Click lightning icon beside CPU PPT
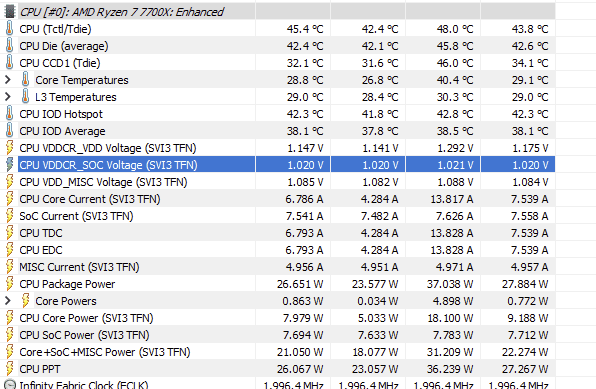Image resolution: width=596 pixels, height=389 pixels. pos(10,369)
